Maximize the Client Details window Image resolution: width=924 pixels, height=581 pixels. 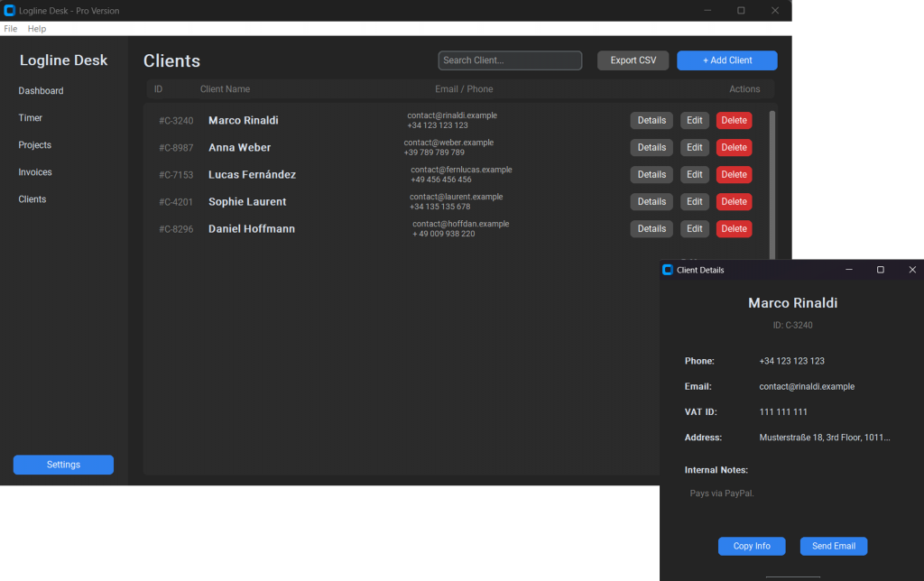point(880,270)
